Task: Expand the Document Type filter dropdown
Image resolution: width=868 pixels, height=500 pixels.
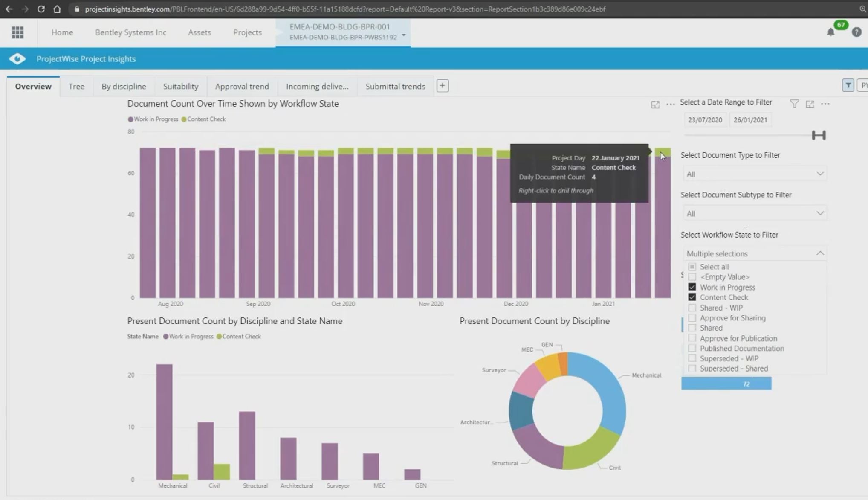Action: pyautogui.click(x=819, y=174)
